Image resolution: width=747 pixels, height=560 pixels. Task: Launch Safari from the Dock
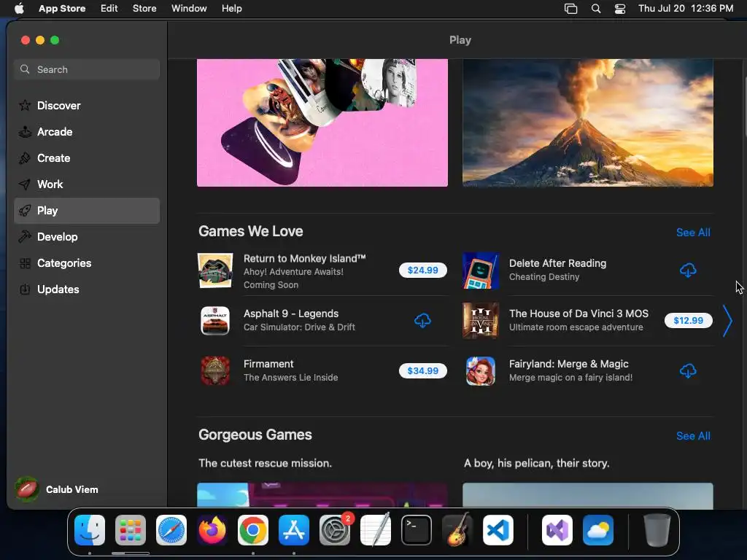(x=171, y=530)
